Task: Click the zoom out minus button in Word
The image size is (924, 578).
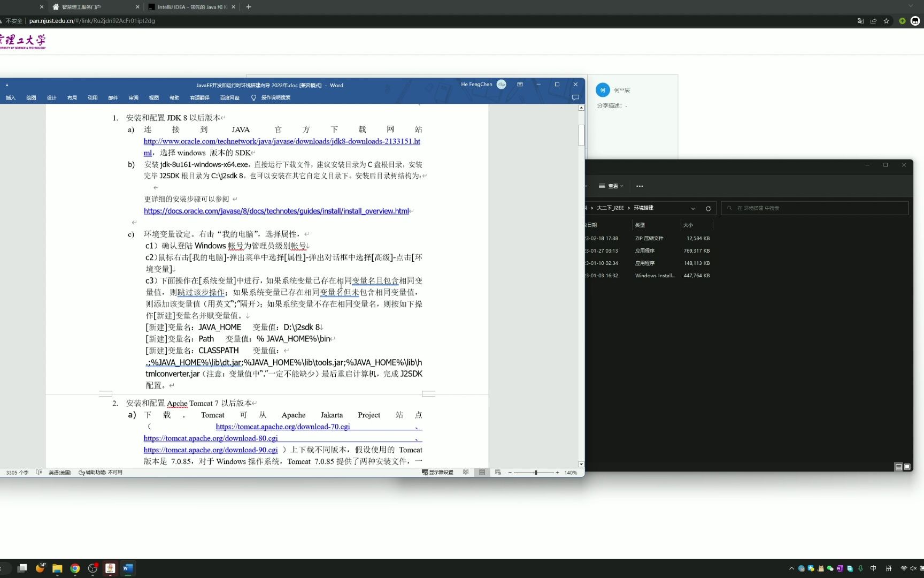Action: coord(510,473)
